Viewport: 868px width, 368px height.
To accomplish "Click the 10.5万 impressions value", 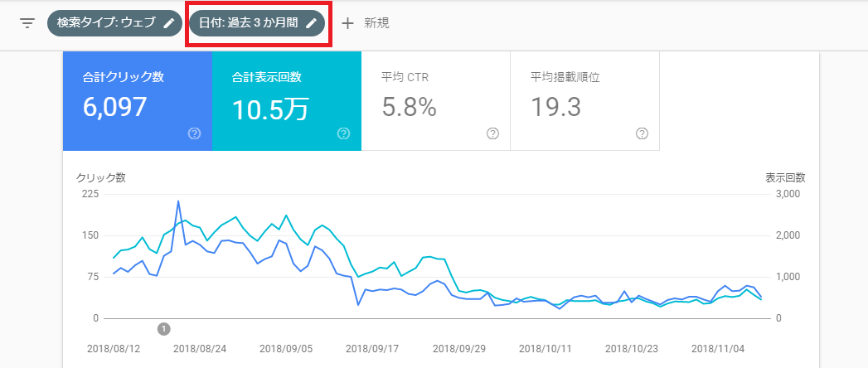I will pos(269,109).
